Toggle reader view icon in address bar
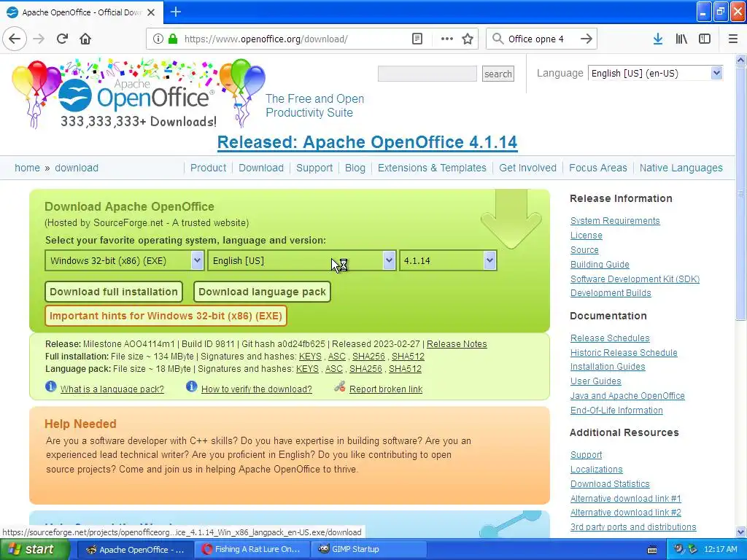The width and height of the screenshot is (747, 560). coord(417,39)
